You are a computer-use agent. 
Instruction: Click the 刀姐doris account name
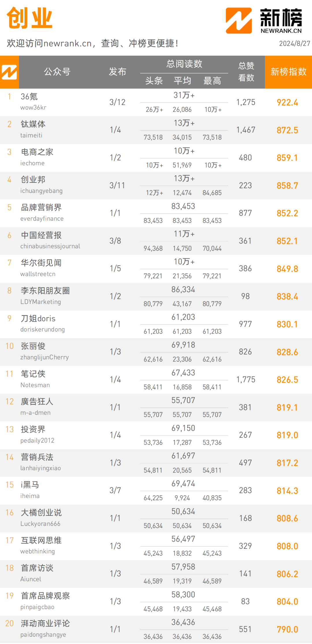pos(38,319)
